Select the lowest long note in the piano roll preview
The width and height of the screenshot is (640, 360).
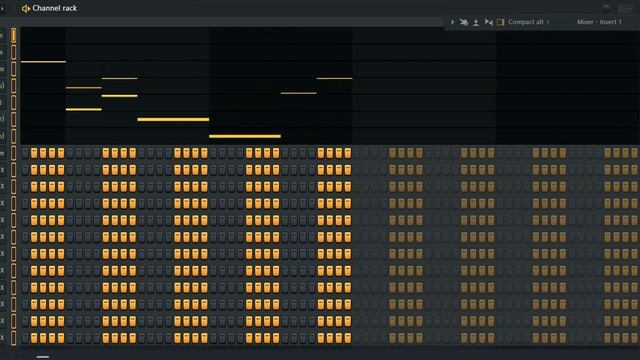point(245,136)
